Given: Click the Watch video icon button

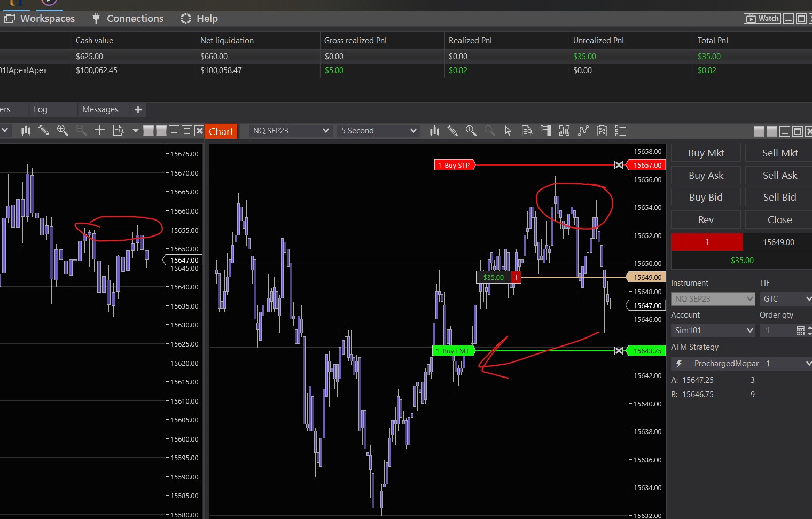Looking at the screenshot, I should coord(762,19).
